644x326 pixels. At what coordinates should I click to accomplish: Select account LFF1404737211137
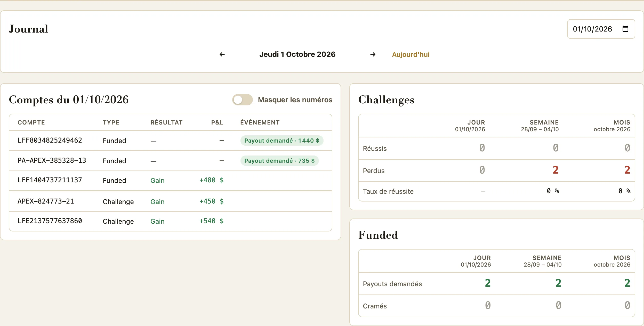point(50,180)
